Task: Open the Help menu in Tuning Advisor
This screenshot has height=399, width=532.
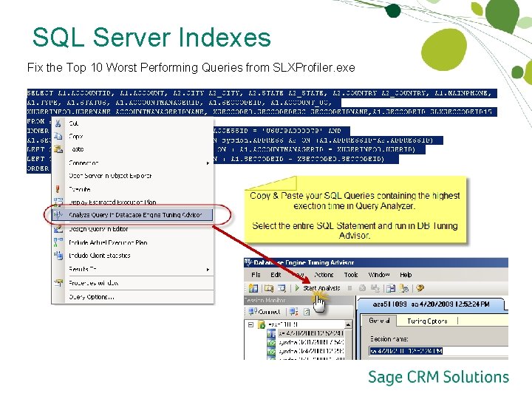Action: point(406,275)
